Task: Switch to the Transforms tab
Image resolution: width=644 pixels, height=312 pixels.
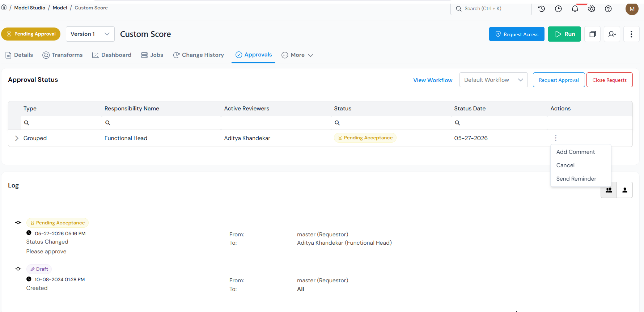Action: click(63, 55)
